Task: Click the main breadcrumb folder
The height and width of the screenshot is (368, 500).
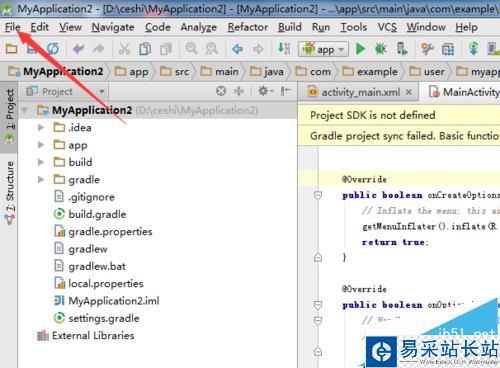Action: click(219, 72)
